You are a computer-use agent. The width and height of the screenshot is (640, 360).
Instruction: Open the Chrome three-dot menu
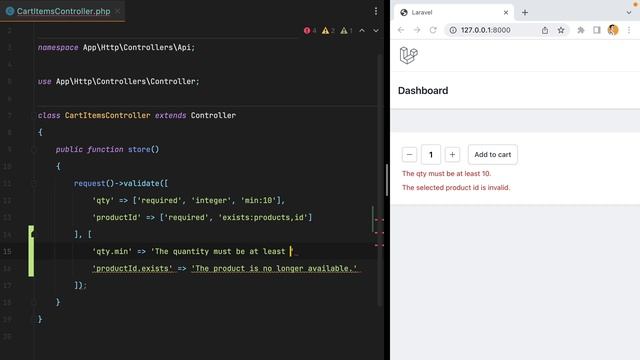pyautogui.click(x=629, y=30)
